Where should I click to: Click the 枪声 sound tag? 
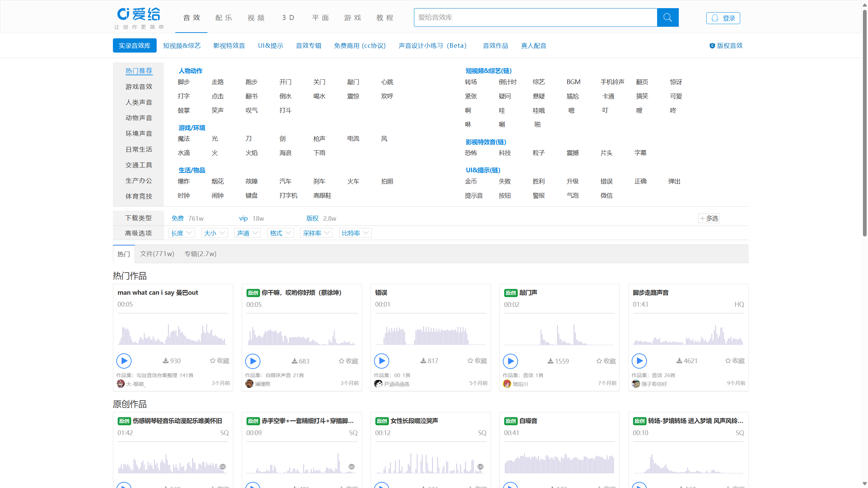tap(319, 138)
